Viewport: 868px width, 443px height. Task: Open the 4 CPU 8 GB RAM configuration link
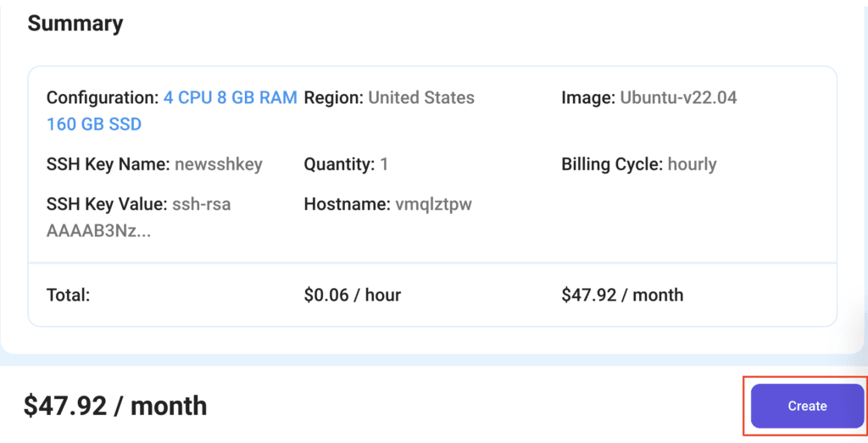[231, 97]
